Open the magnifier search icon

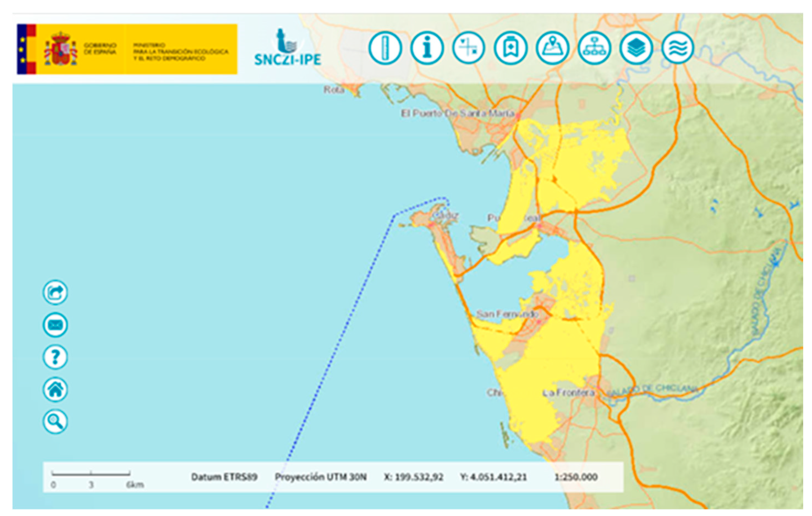pos(55,421)
